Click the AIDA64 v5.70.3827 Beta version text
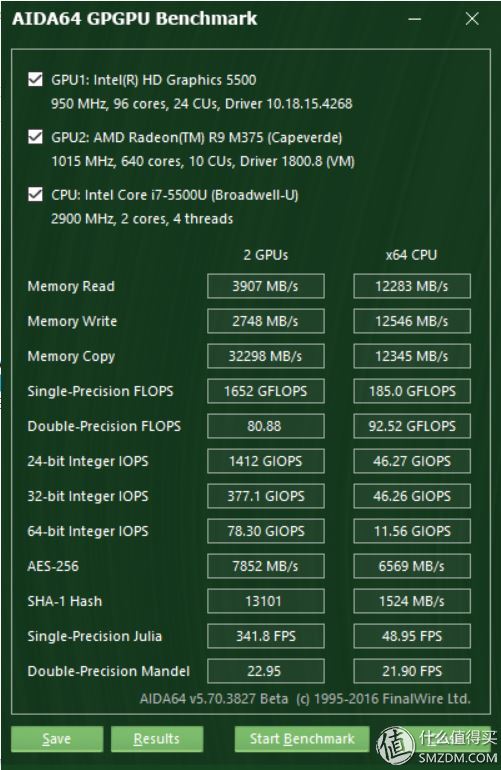 (x=214, y=698)
